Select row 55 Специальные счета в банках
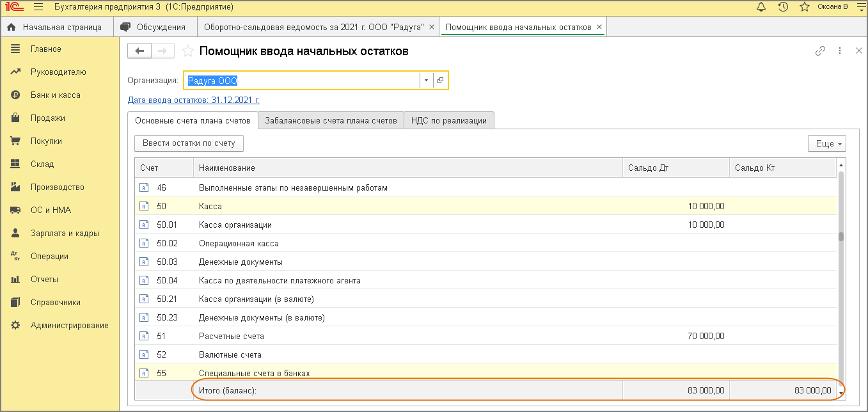The image size is (868, 412). (x=485, y=372)
